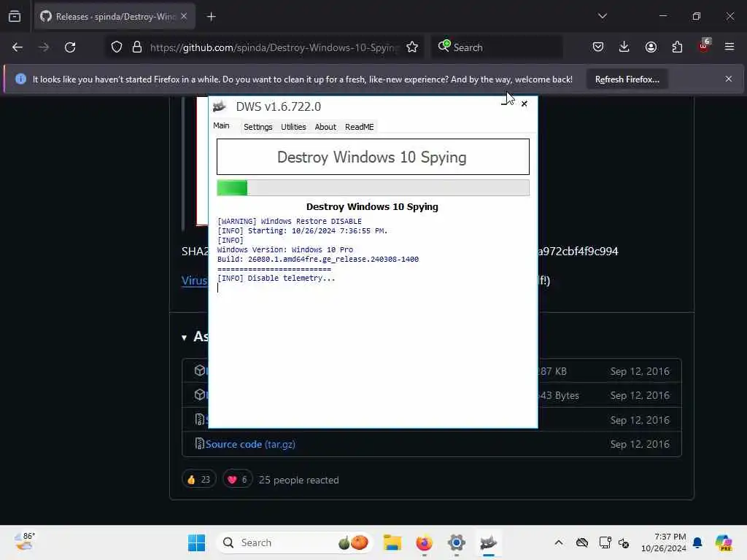Click the DWS app taskbar icon
Screen dimensions: 747x560
click(488, 542)
